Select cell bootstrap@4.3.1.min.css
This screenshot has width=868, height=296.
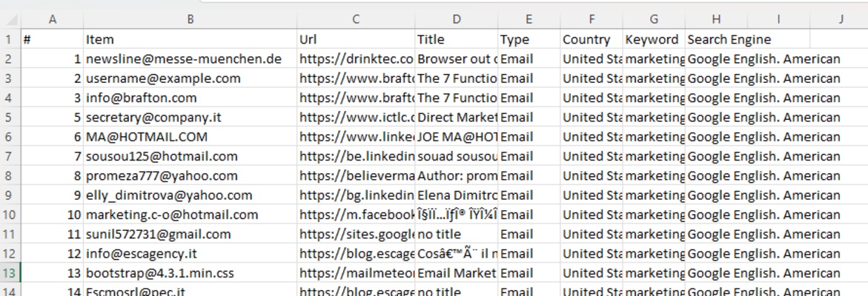pyautogui.click(x=191, y=273)
